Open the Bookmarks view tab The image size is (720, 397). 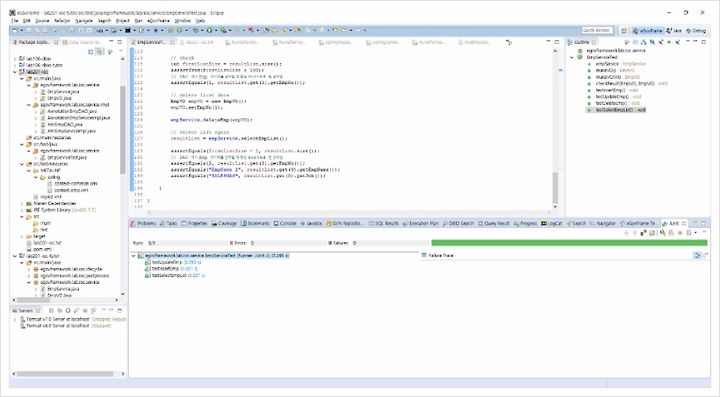coord(255,223)
